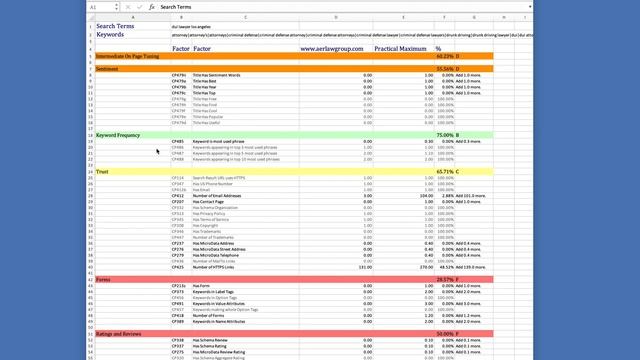Click the Name Box showing A1

[100, 7]
